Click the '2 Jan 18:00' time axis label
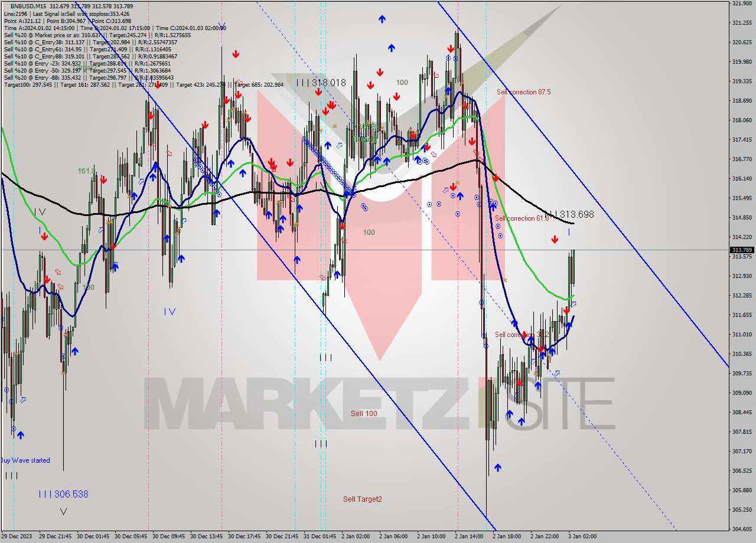This screenshot has width=756, height=543. [x=507, y=537]
